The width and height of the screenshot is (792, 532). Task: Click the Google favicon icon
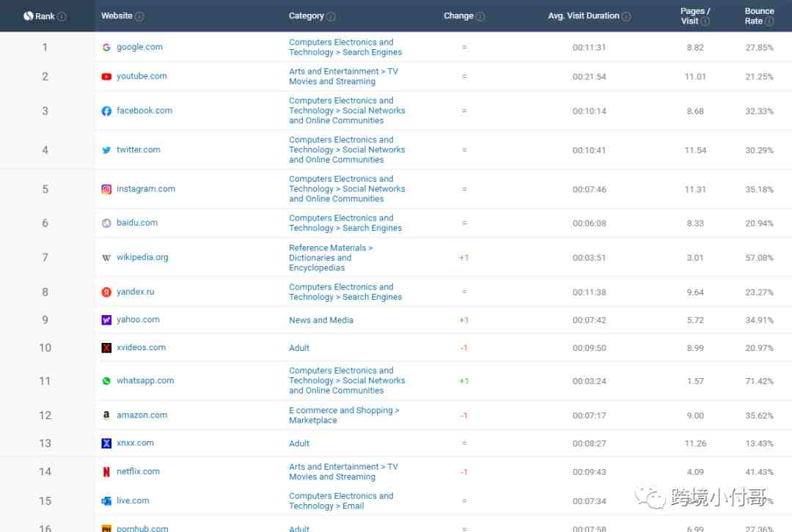(x=106, y=48)
